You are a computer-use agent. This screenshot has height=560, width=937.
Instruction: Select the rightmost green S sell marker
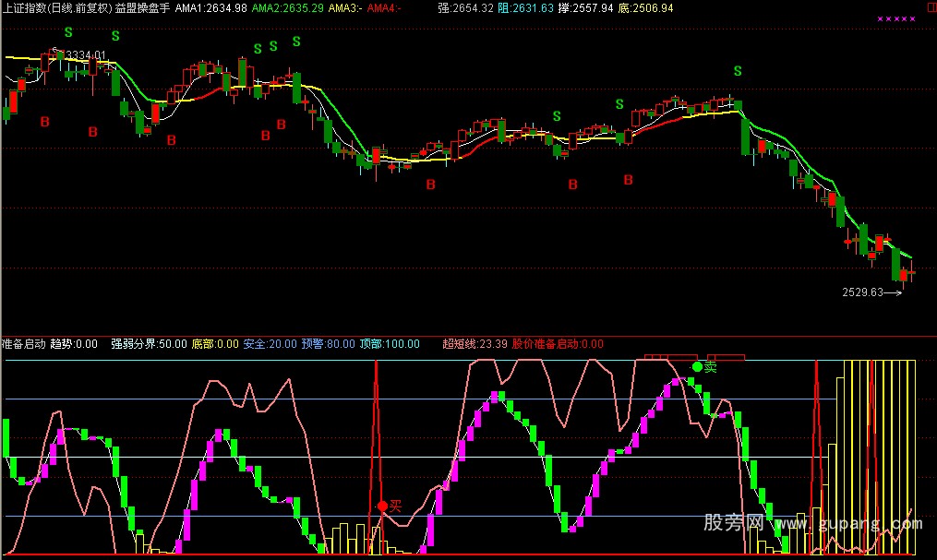coord(737,71)
